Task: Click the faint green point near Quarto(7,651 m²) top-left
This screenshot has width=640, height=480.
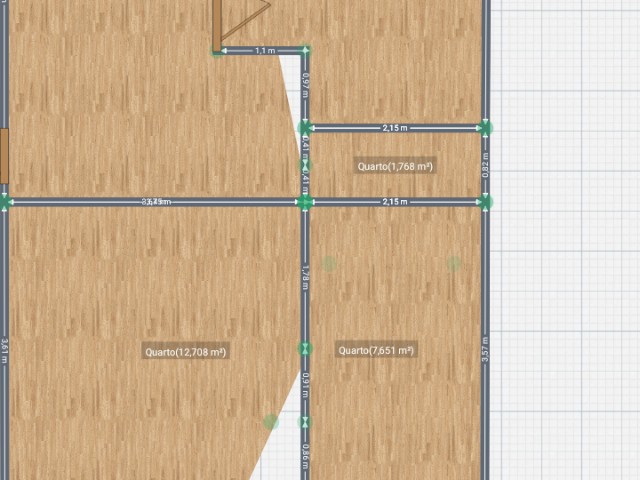Action: pos(329,263)
